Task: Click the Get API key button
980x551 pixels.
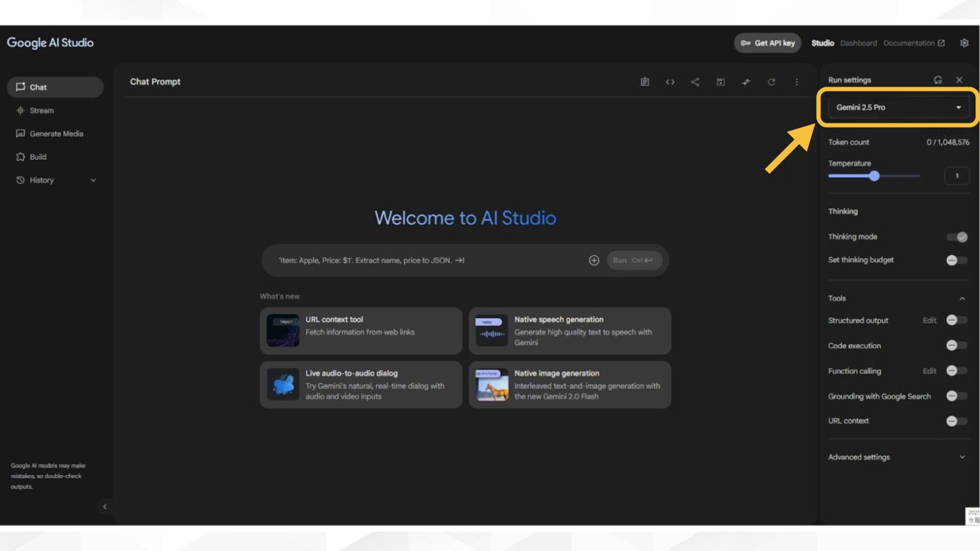Action: (x=767, y=43)
